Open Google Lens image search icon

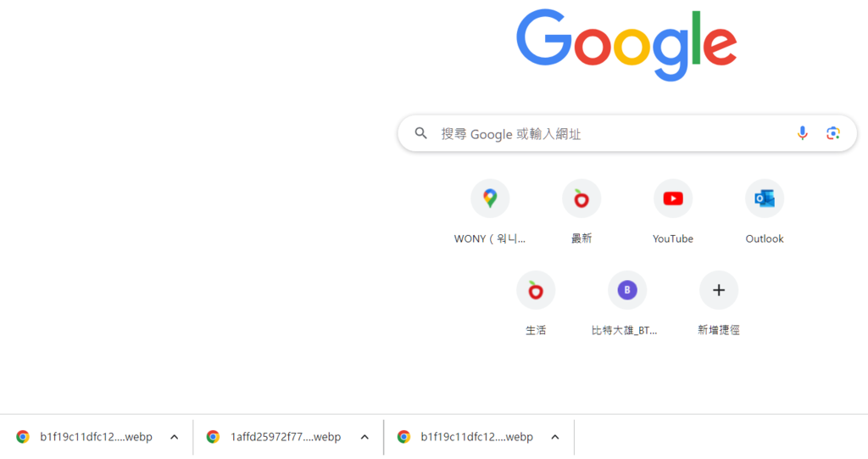point(833,133)
